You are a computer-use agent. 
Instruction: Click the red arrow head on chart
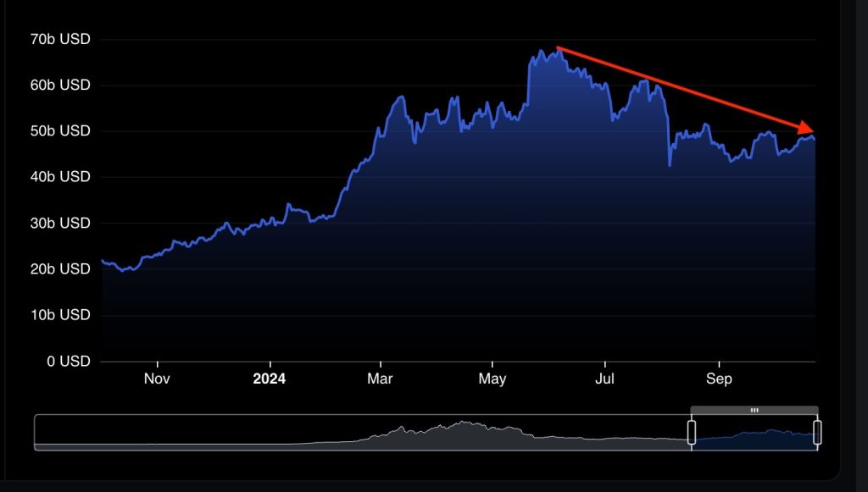pyautogui.click(x=806, y=128)
